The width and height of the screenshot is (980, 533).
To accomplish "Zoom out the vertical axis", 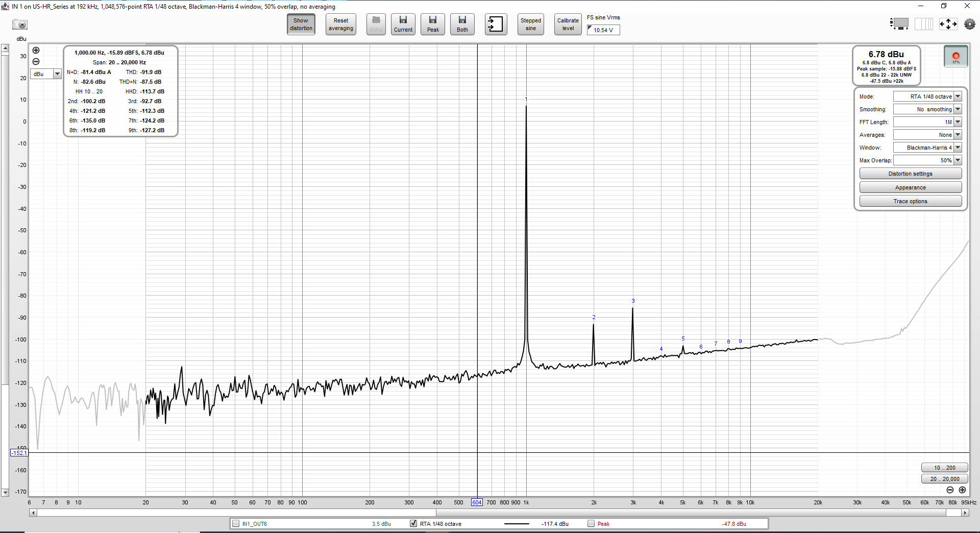I will (36, 61).
